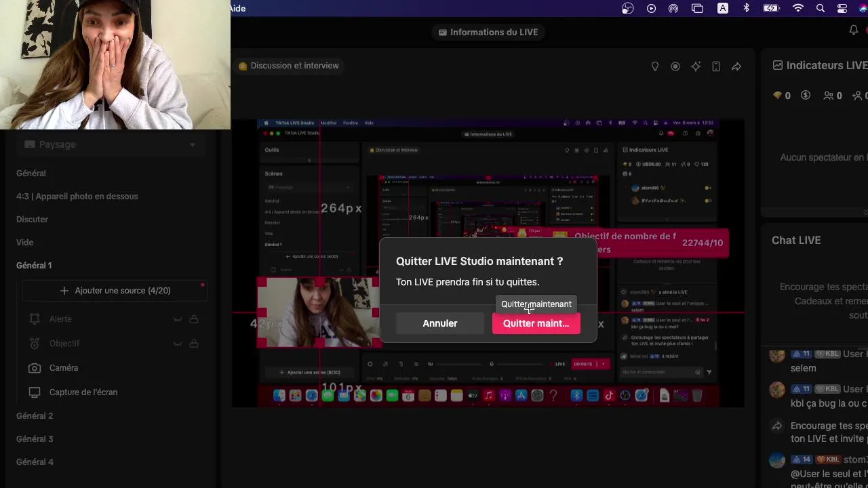This screenshot has width=868, height=488.
Task: Click the mobile phone preview icon
Action: click(716, 66)
